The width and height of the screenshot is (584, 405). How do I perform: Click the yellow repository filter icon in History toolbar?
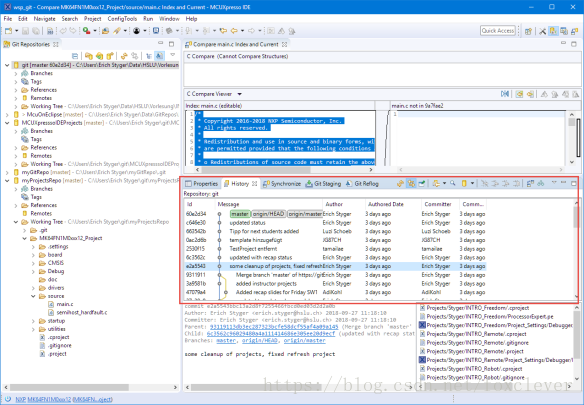[464, 183]
